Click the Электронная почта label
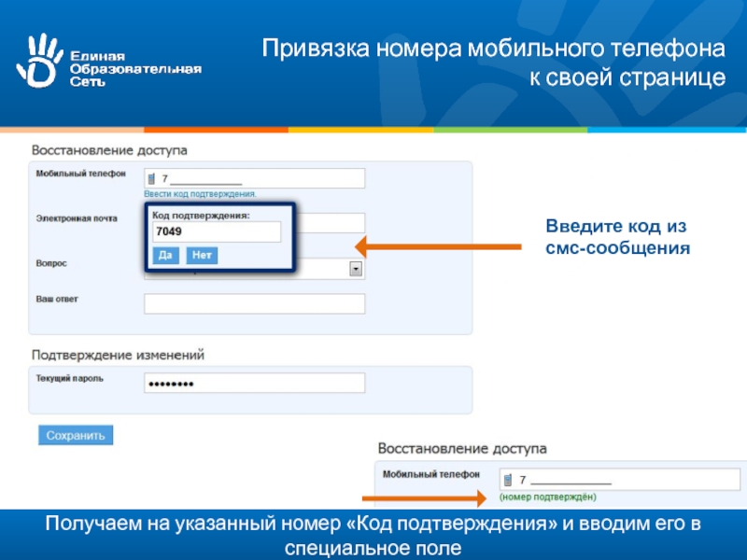Screen dimensions: 747x560 pos(77,218)
